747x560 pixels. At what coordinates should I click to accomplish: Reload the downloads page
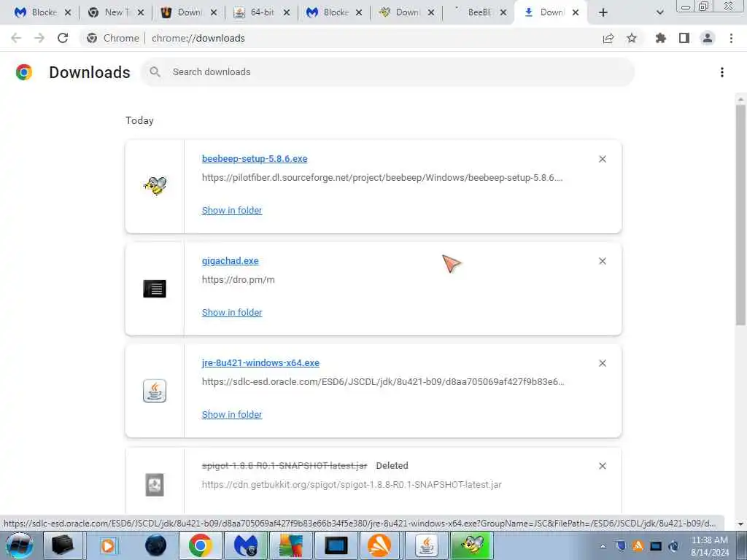63,38
